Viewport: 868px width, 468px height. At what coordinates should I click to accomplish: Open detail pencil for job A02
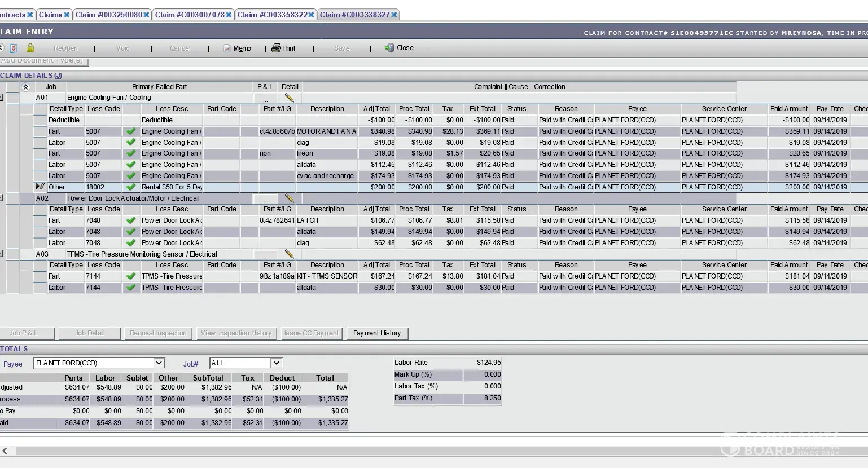(290, 198)
